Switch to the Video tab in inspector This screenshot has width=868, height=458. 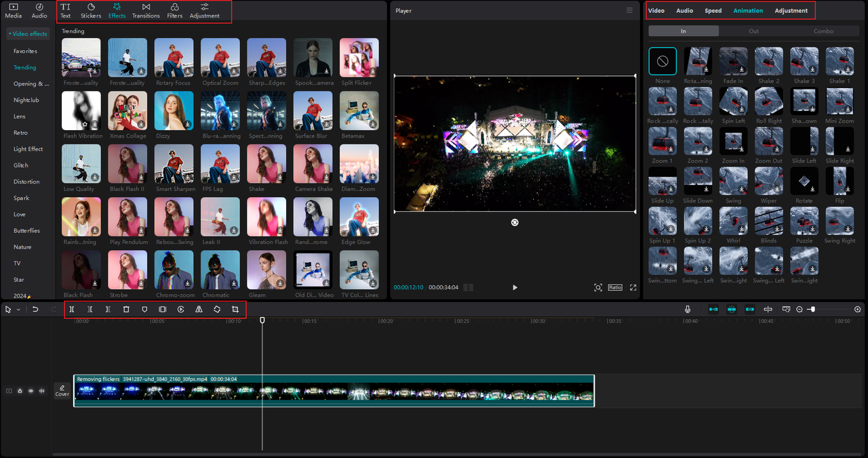(x=656, y=11)
